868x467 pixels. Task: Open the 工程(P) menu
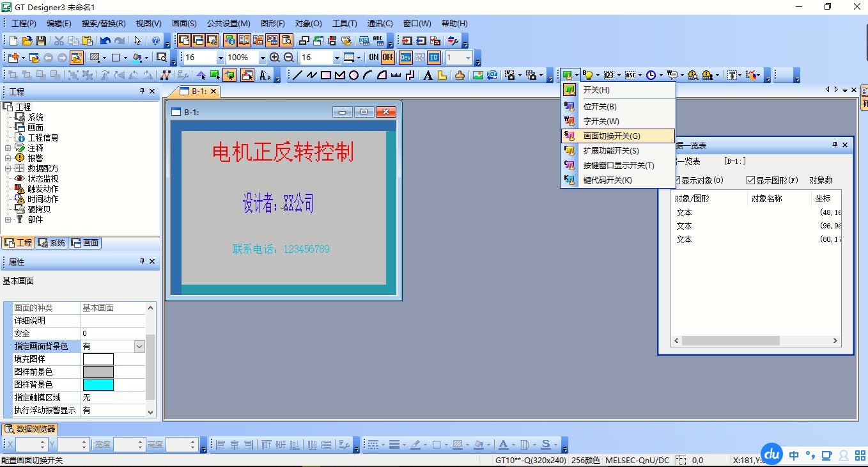tap(24, 24)
